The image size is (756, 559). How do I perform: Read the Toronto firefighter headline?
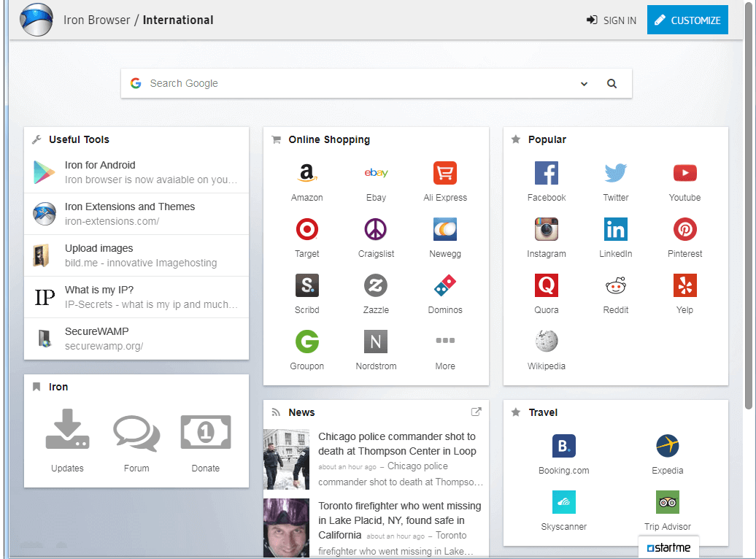pos(400,520)
